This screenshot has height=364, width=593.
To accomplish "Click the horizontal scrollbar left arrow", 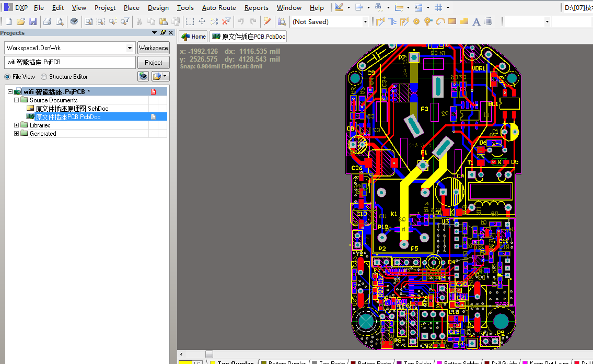I will pos(181,354).
